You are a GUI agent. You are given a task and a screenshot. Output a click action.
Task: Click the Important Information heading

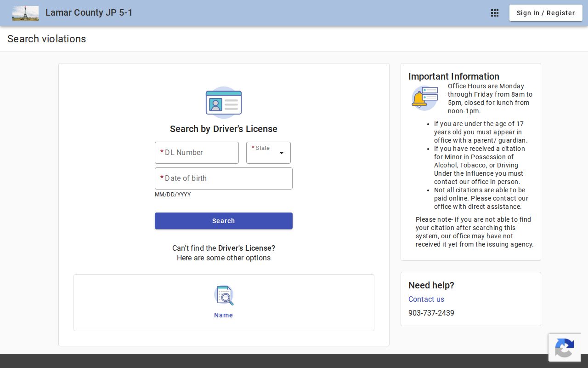454,76
